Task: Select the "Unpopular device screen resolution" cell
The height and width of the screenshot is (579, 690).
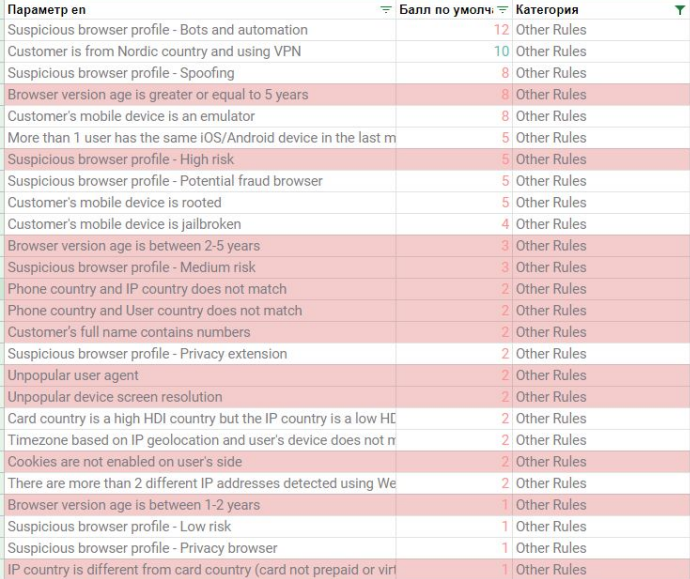Action: click(114, 397)
